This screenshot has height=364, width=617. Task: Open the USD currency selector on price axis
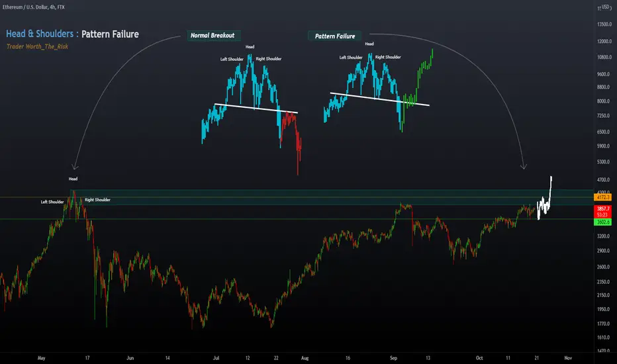pos(605,7)
